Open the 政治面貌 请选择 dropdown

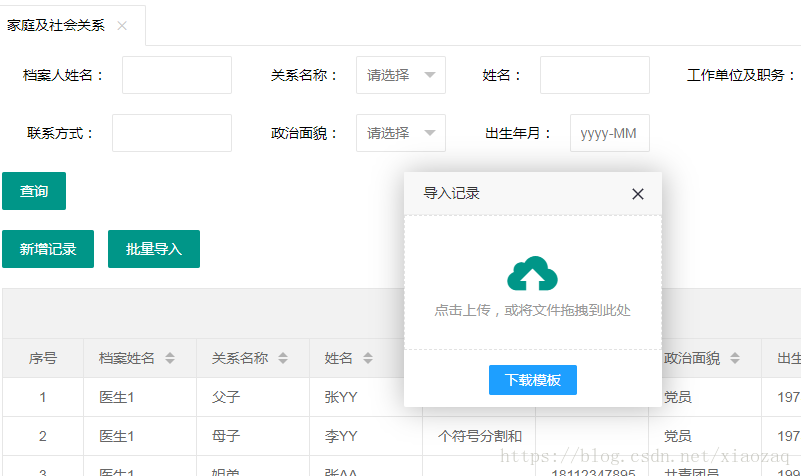click(x=400, y=133)
